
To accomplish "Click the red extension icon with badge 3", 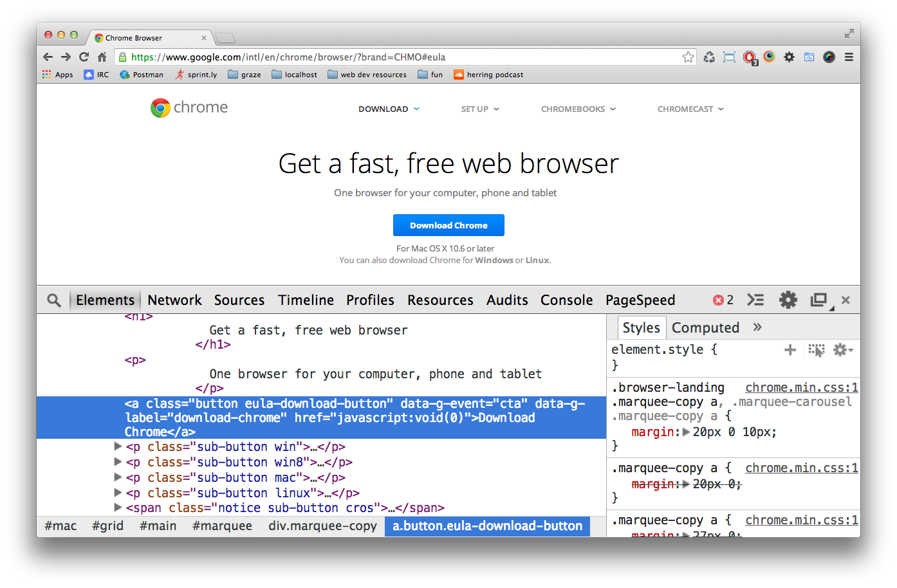I will coord(750,58).
